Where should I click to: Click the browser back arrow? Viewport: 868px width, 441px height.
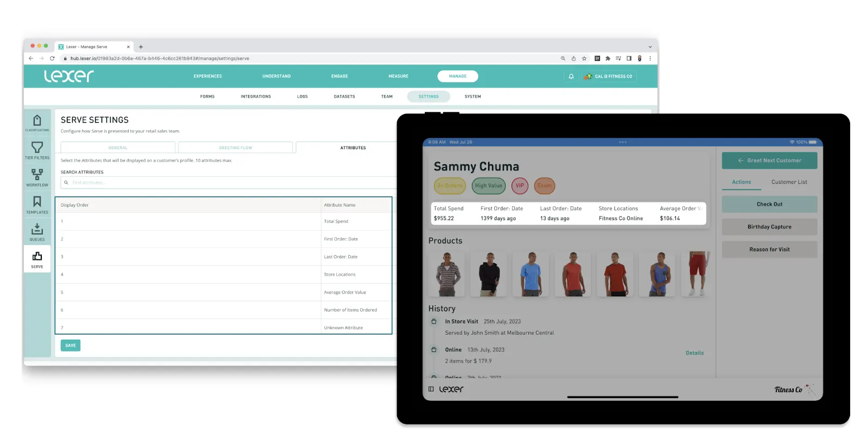[31, 58]
